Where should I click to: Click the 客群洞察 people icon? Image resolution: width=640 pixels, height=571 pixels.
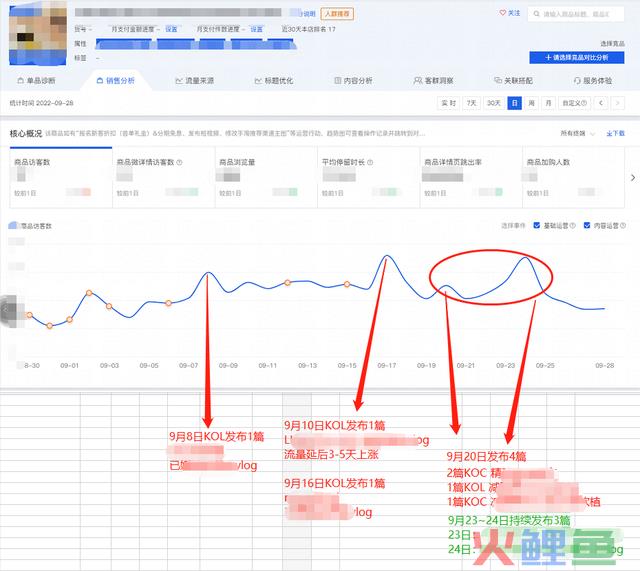tap(418, 81)
